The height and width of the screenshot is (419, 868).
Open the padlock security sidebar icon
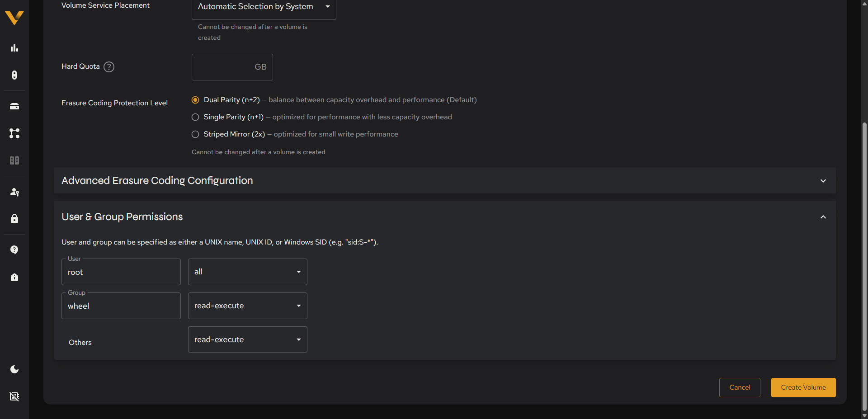coord(14,219)
